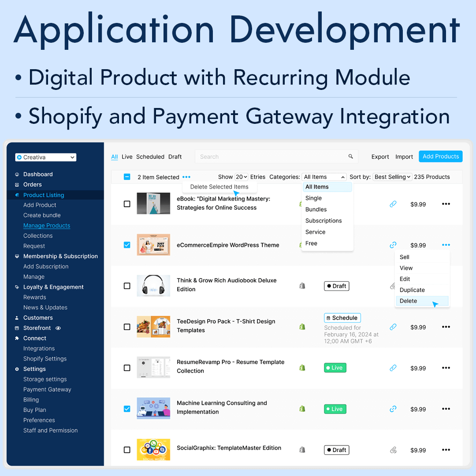The width and height of the screenshot is (476, 476).
Task: Check the ResumeRevamp Pro checkbox
Action: (127, 368)
